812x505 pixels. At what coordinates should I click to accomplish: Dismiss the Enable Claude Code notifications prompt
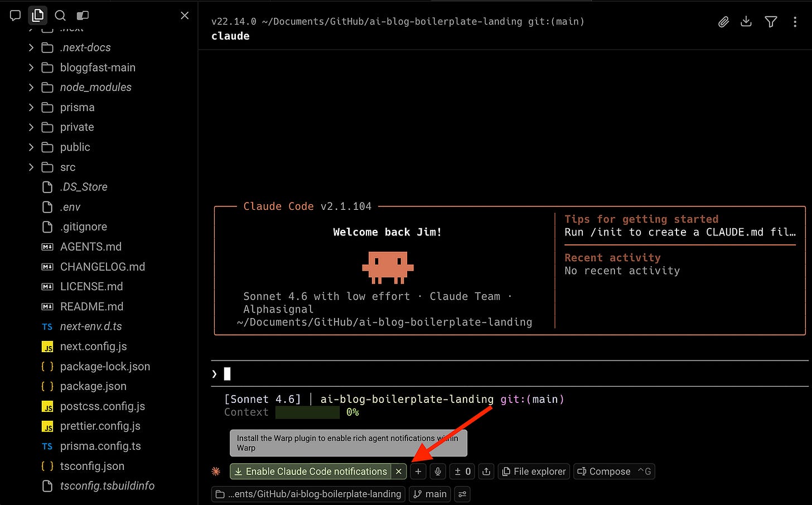point(399,472)
